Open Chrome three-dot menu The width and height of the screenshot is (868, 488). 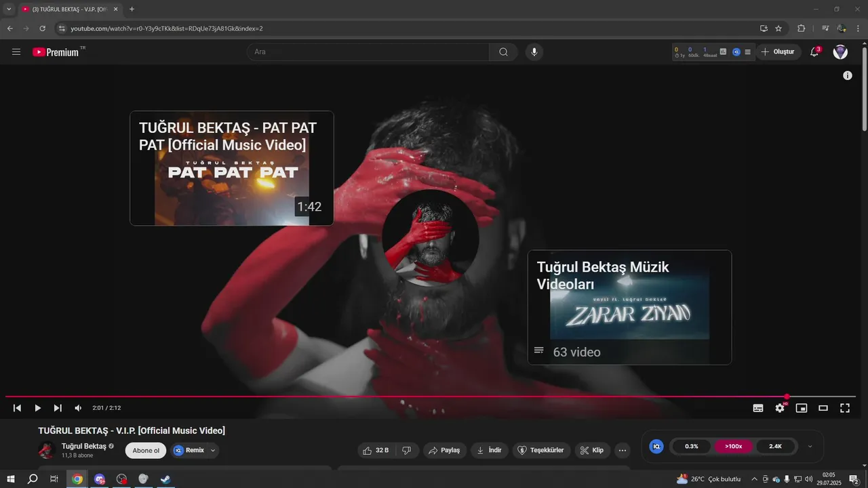859,28
